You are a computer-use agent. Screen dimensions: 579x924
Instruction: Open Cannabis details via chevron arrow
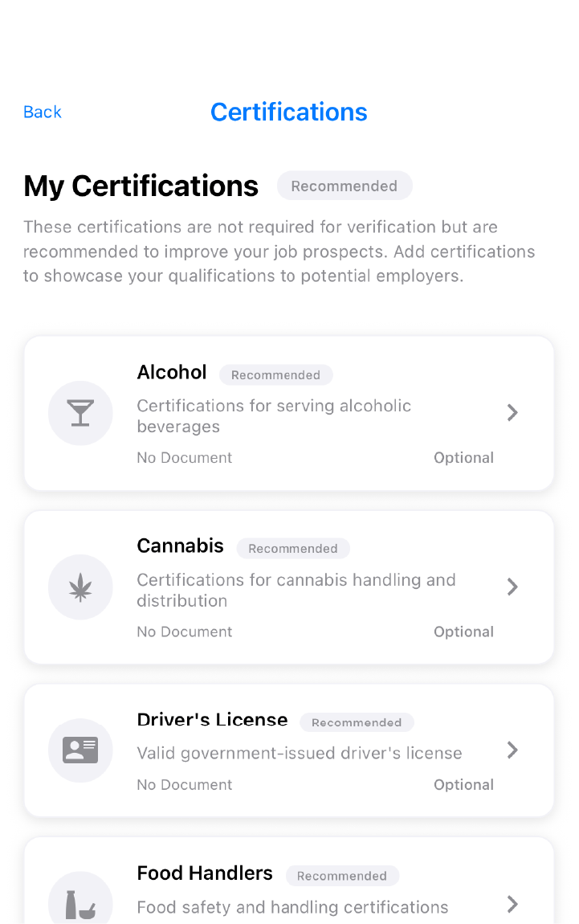512,587
